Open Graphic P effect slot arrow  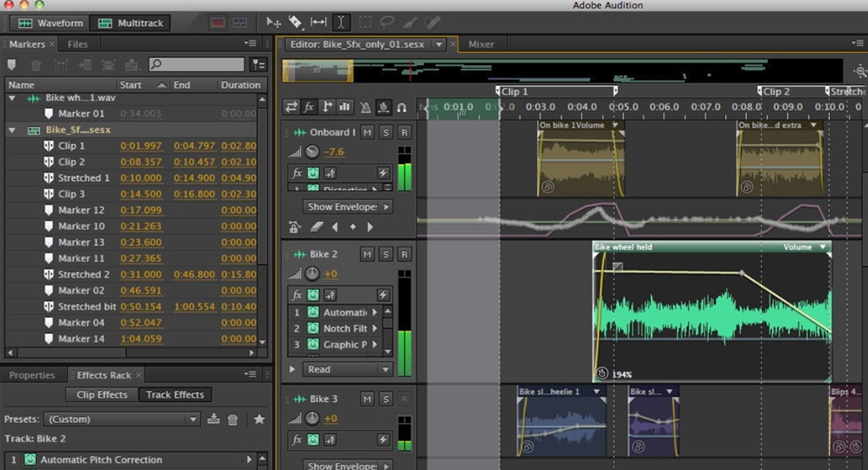coord(375,344)
